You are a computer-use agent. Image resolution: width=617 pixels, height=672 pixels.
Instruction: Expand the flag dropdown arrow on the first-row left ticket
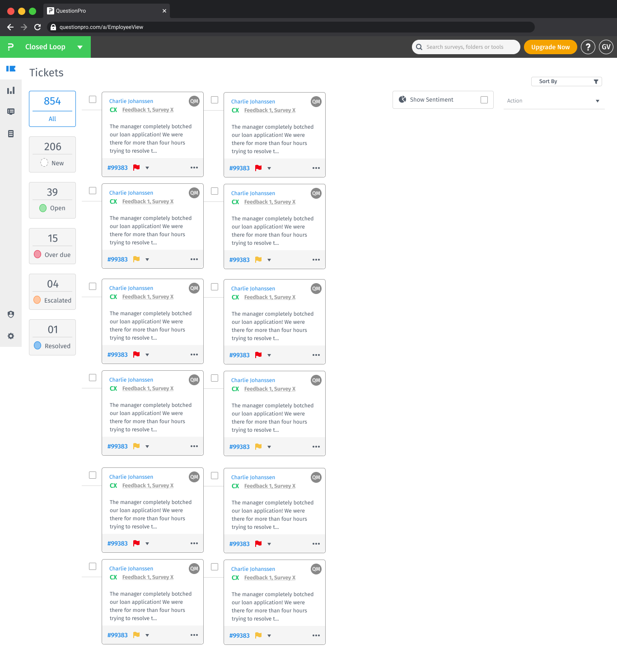[147, 168]
